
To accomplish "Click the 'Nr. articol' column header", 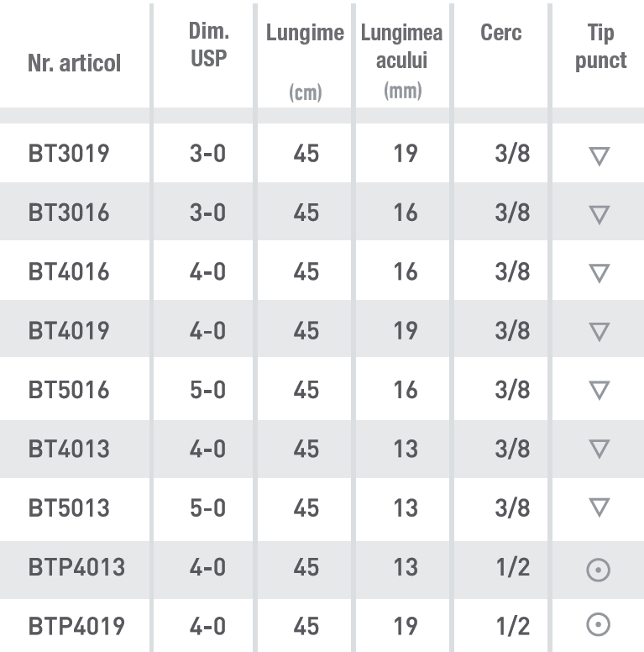I will (x=74, y=63).
